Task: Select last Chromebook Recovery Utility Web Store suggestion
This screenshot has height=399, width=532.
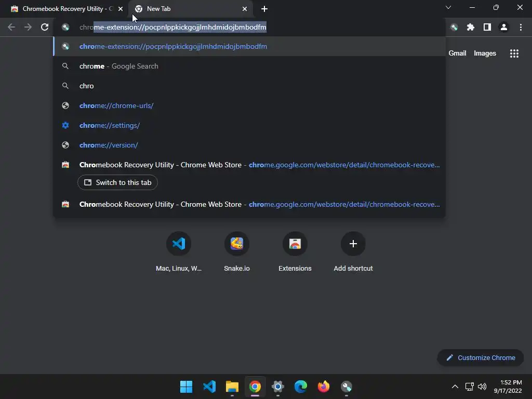Action: (x=249, y=204)
